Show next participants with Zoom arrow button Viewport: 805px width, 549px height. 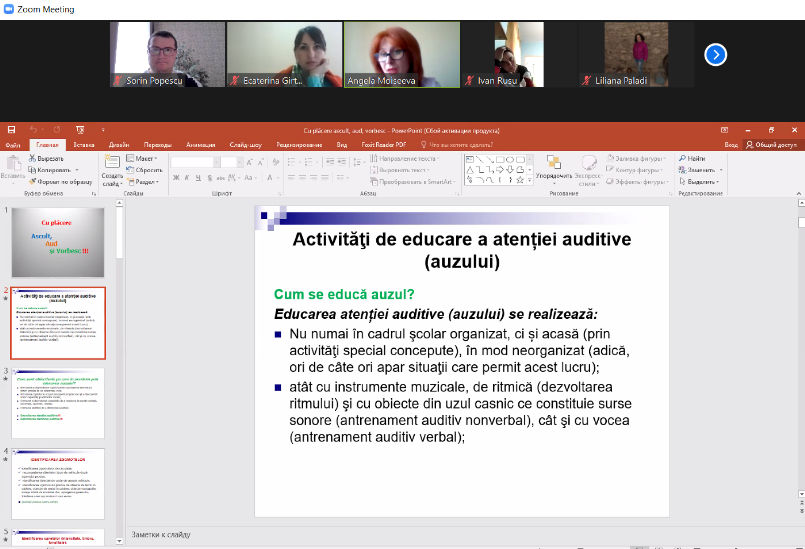[x=715, y=54]
